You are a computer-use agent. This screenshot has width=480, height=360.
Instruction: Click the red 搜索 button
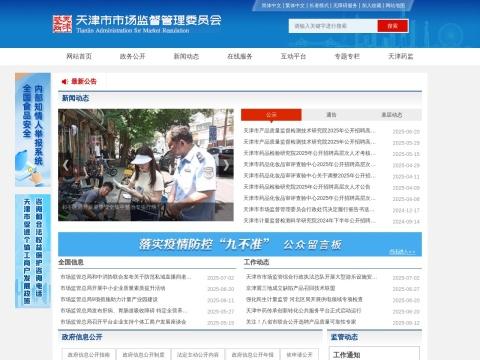[393, 26]
